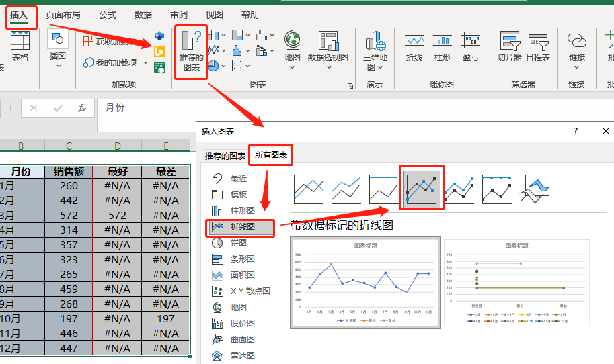Select 条形图 bar chart category

[x=233, y=259]
